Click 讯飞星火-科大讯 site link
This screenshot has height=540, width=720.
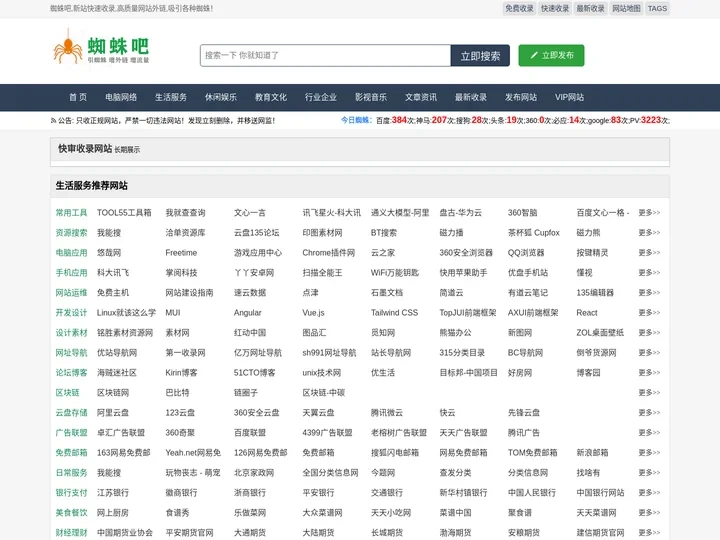coord(332,213)
